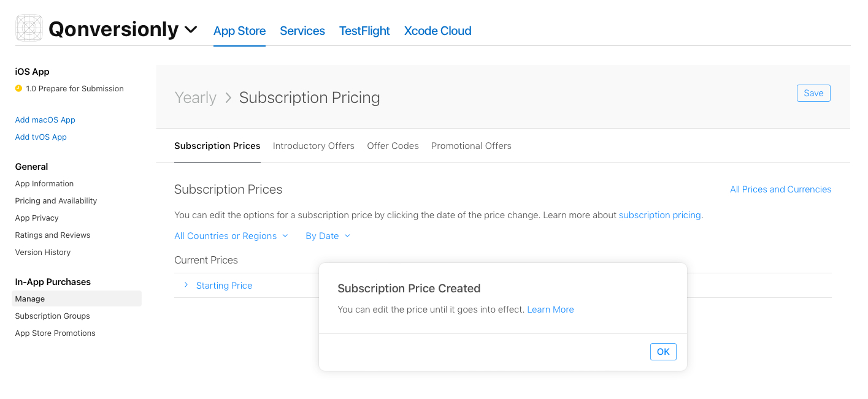Screen dimensions: 868x399
Task: Open the app switcher chevron beside Qonversionly
Action: tap(191, 29)
